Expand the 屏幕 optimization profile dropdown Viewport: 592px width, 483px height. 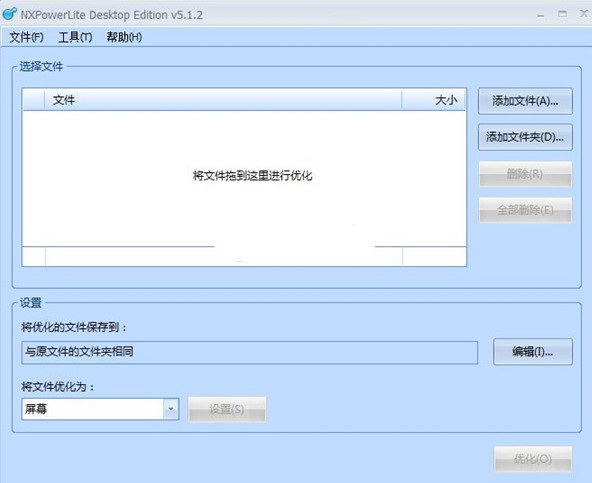tap(171, 409)
